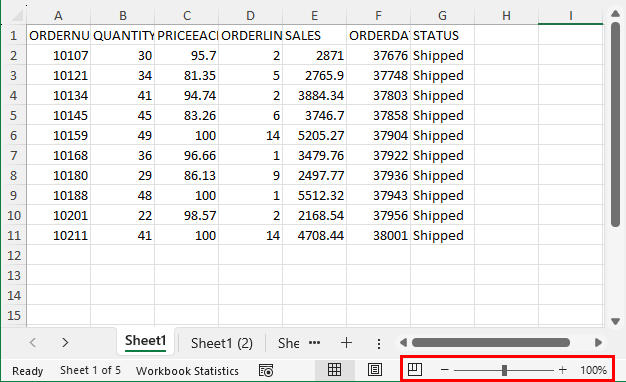Viewport: 626px width, 382px height.
Task: Click price cell 98.57
Action: pyautogui.click(x=186, y=216)
